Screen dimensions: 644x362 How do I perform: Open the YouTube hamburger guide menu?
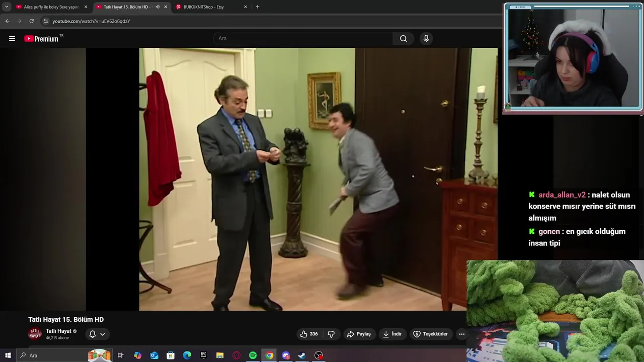[12, 39]
